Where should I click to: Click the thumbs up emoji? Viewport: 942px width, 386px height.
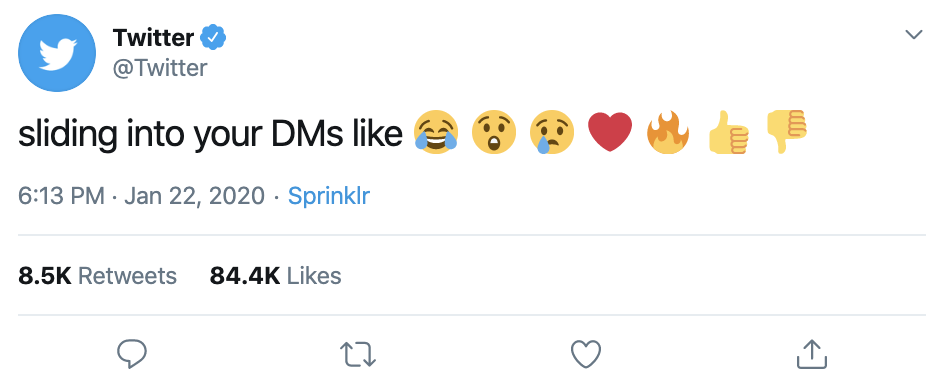728,132
